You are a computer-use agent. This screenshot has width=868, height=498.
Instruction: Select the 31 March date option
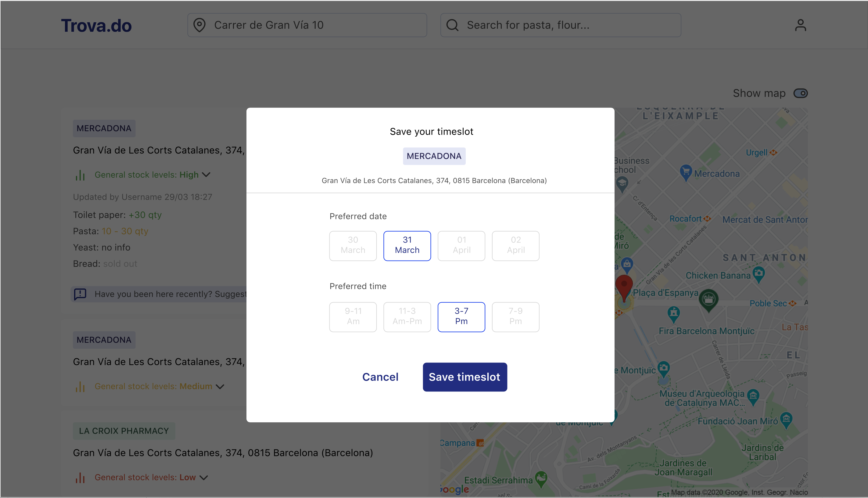click(407, 246)
